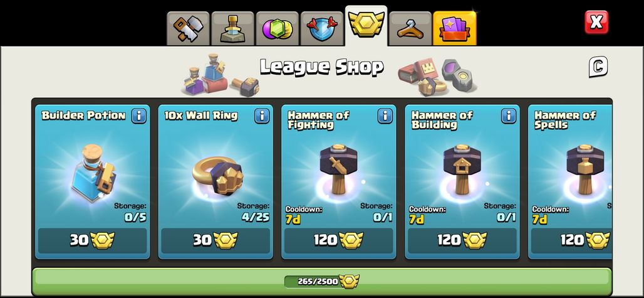Open info for Hammer of Building
Viewport: 644px width, 298px height.
point(509,116)
